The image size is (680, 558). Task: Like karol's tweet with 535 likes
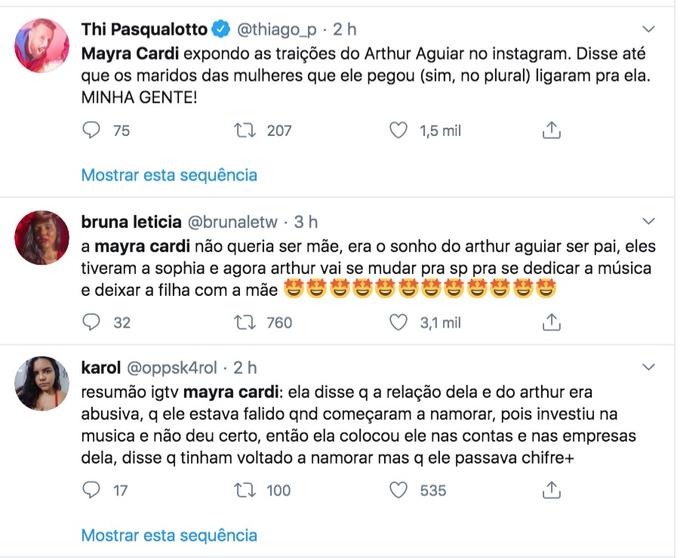398,490
